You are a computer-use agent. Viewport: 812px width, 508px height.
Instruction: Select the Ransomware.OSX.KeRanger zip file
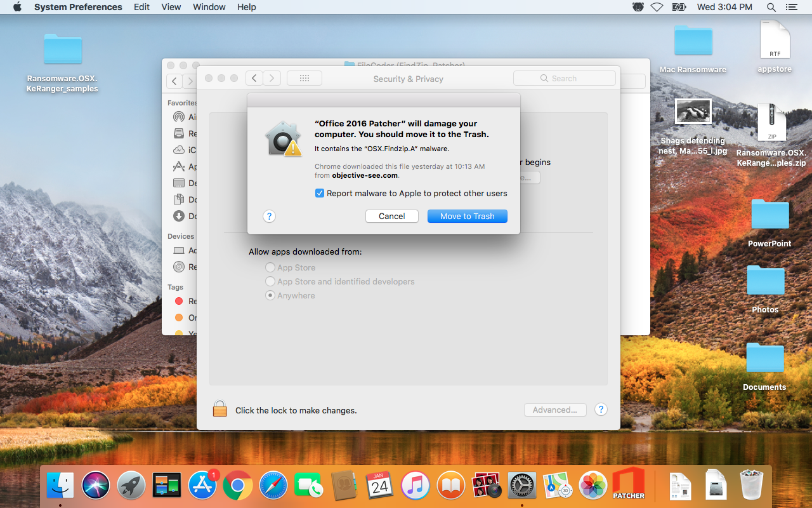(x=771, y=135)
